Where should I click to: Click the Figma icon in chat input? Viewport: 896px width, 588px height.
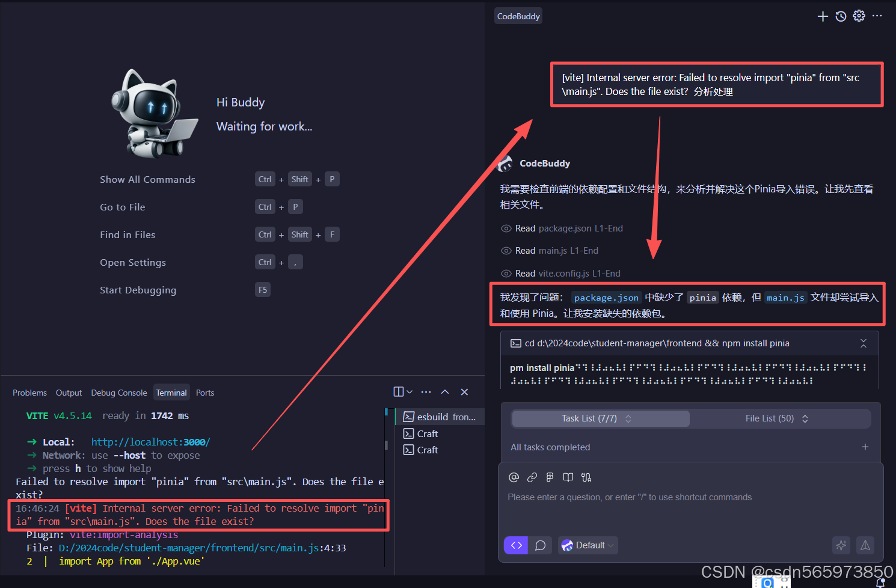[x=550, y=477]
